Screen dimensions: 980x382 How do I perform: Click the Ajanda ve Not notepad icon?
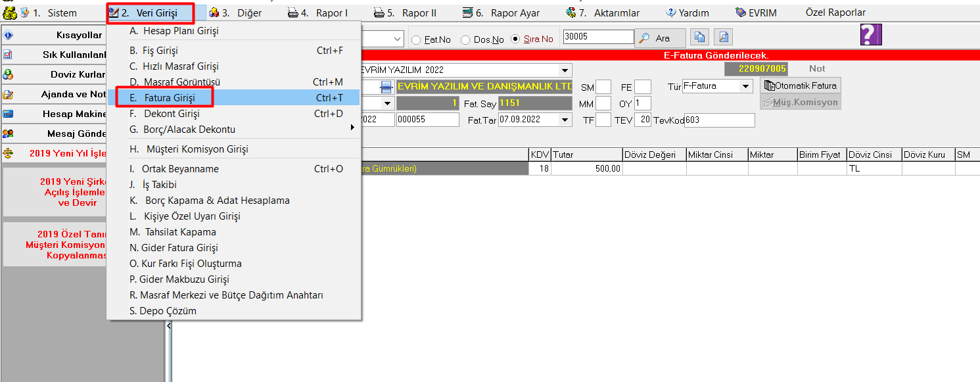pyautogui.click(x=9, y=95)
